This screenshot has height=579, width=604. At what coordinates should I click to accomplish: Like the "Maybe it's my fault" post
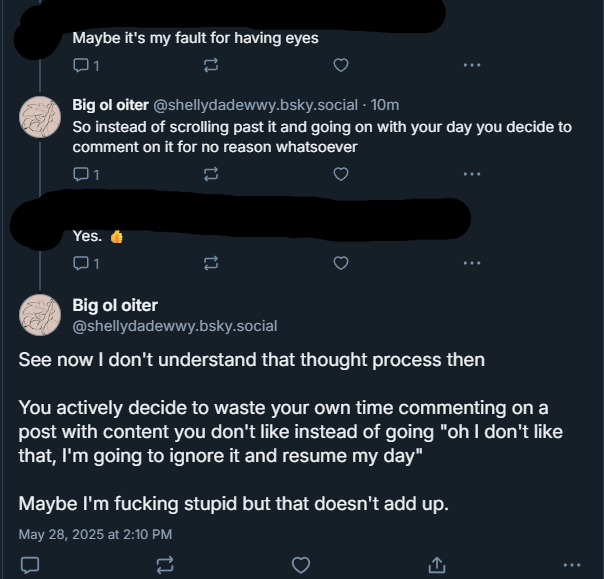[x=340, y=65]
